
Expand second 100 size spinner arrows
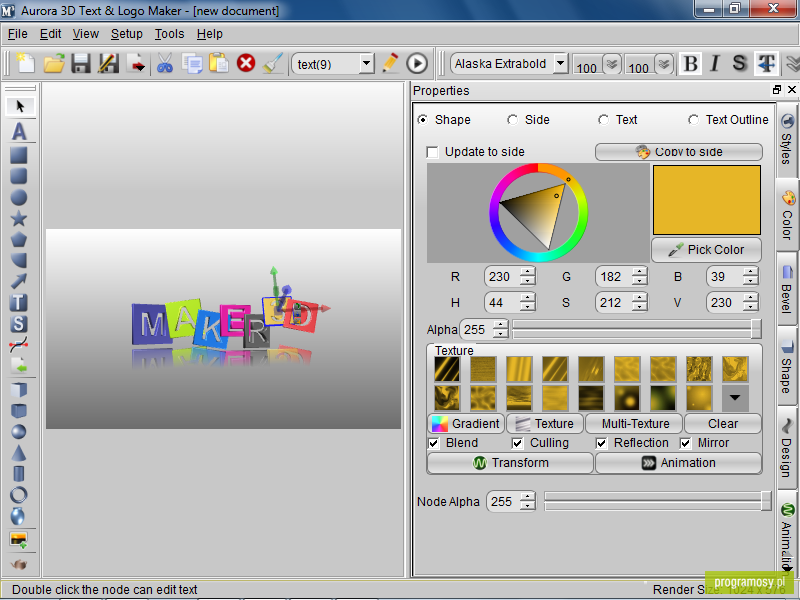(x=664, y=64)
